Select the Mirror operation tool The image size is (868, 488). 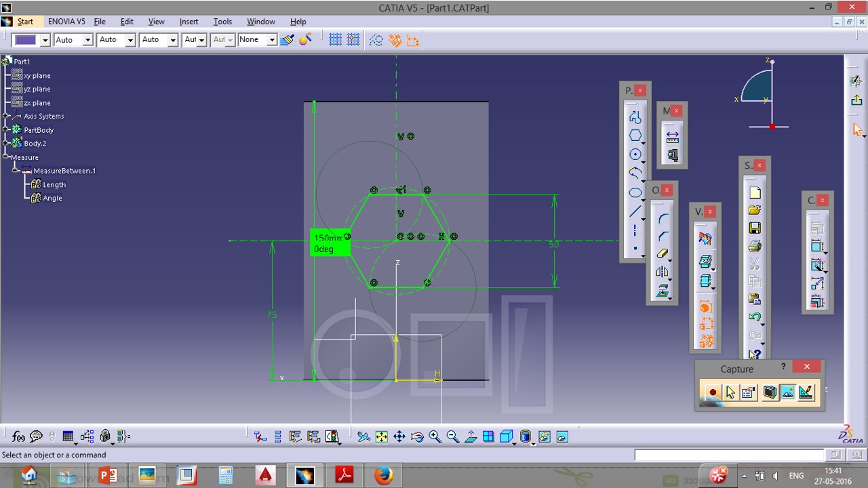[663, 272]
